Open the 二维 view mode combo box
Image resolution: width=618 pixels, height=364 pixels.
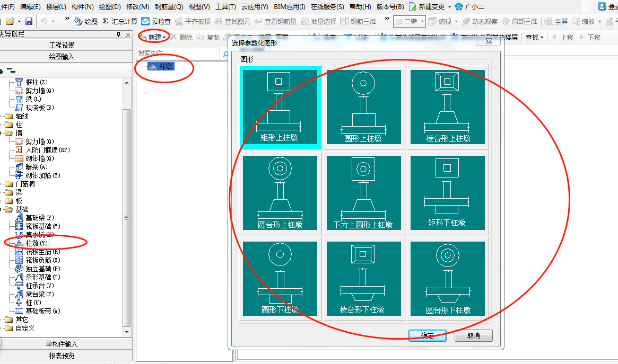[x=410, y=21]
